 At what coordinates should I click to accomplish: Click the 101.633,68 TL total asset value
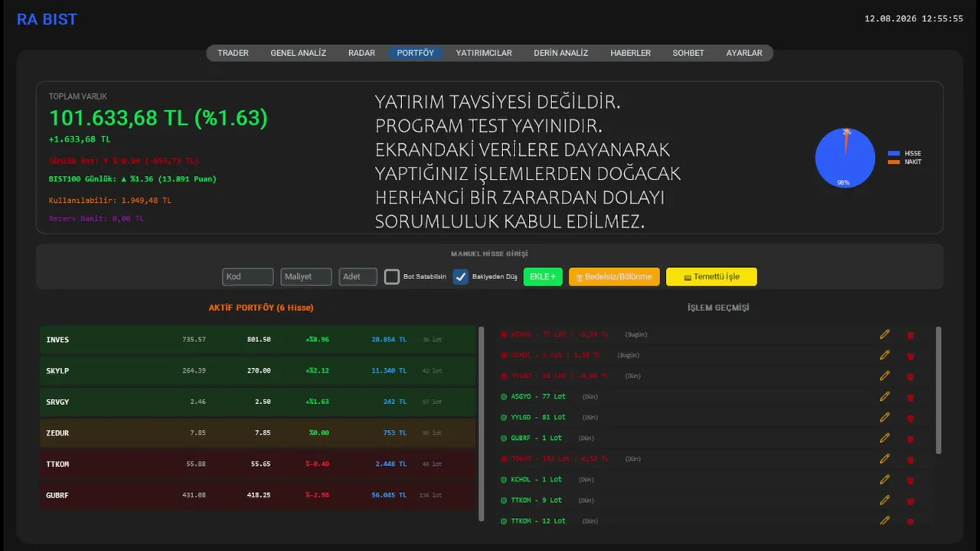click(158, 118)
